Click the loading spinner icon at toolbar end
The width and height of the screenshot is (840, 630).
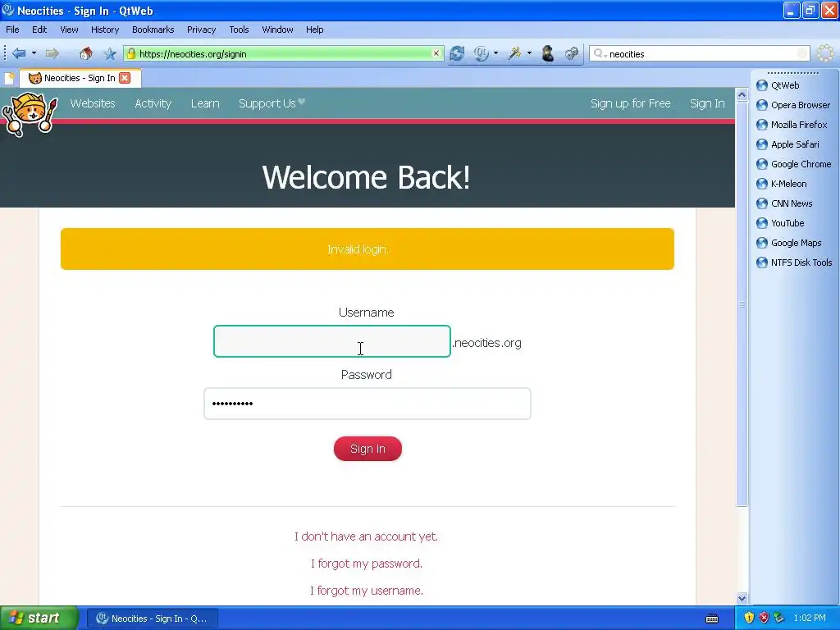pyautogui.click(x=825, y=53)
